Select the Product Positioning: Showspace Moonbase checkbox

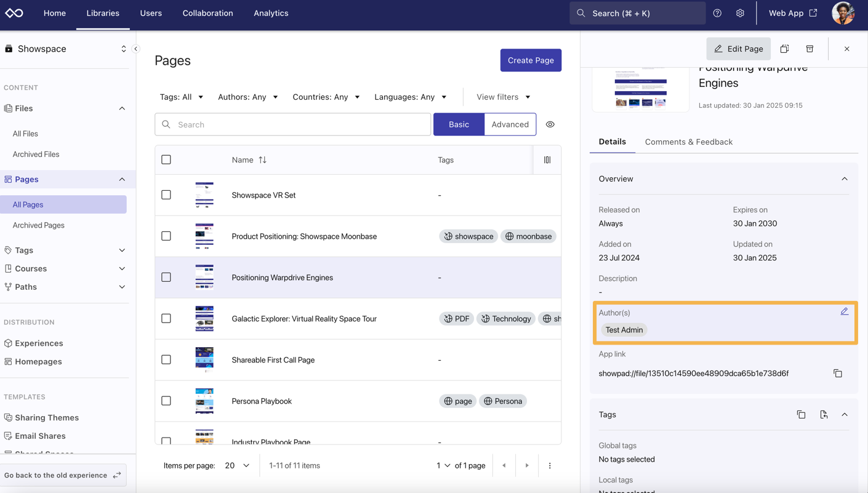[166, 236]
